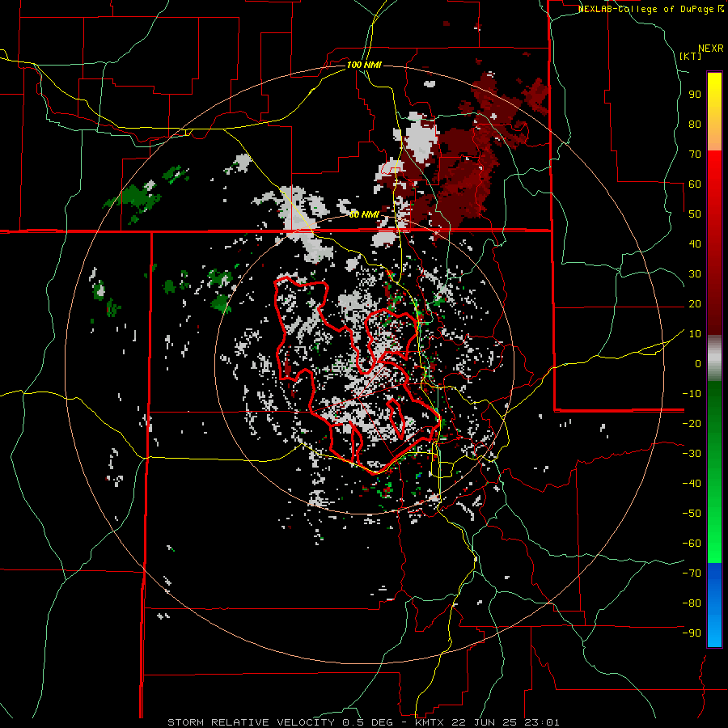Click the -50 value on the velocity scale

(x=692, y=513)
